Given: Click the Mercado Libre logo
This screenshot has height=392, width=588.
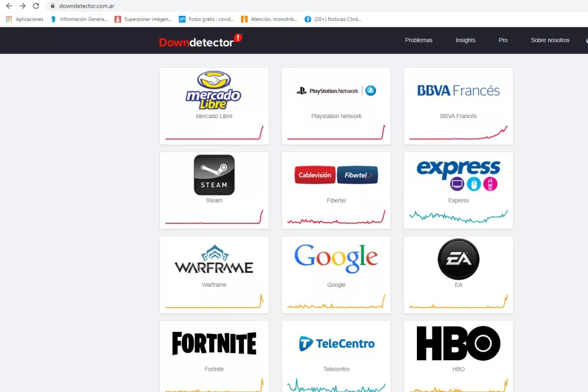Looking at the screenshot, I should click(214, 90).
